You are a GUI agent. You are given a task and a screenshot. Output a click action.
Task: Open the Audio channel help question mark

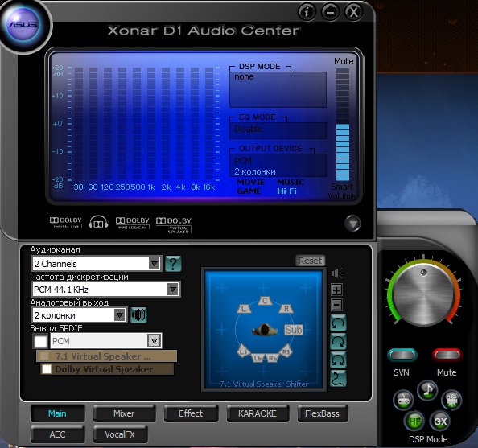coord(173,264)
